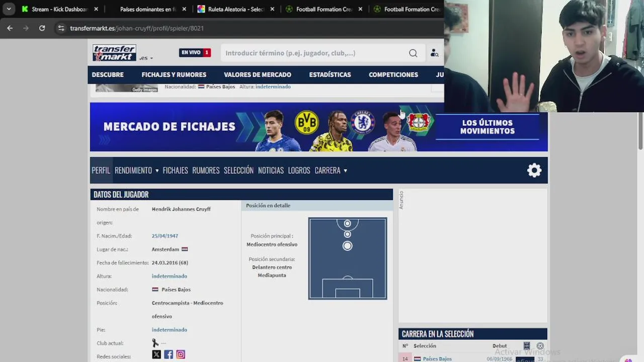Viewport: 644px width, 362px height.
Task: Close the first Football Formation Creator tab
Action: click(x=360, y=9)
